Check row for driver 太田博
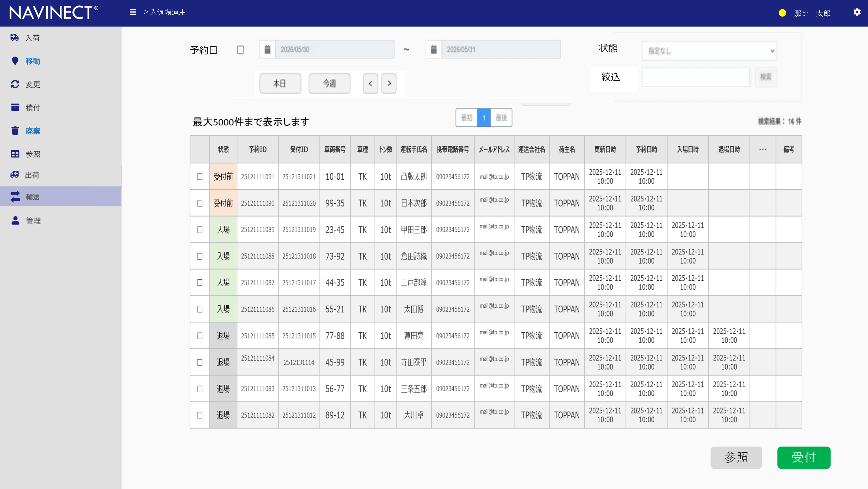868x489 pixels. pos(200,309)
